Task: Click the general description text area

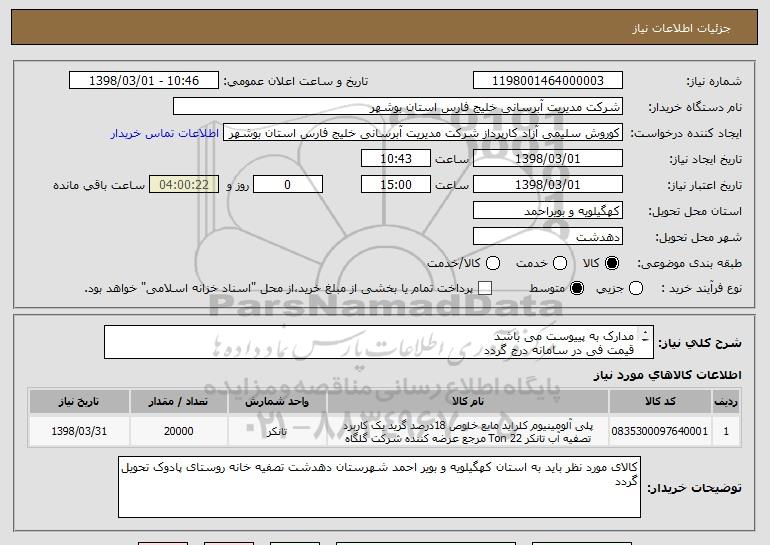Action: 379,342
